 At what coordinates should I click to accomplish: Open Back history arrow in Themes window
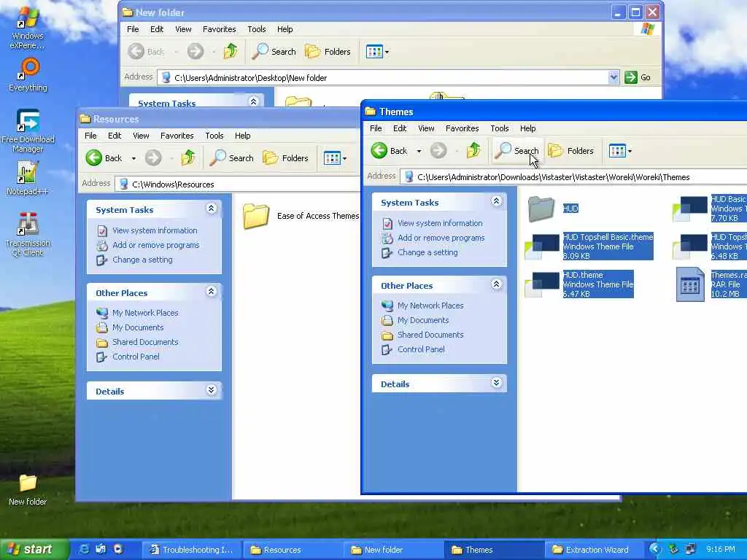[419, 151]
